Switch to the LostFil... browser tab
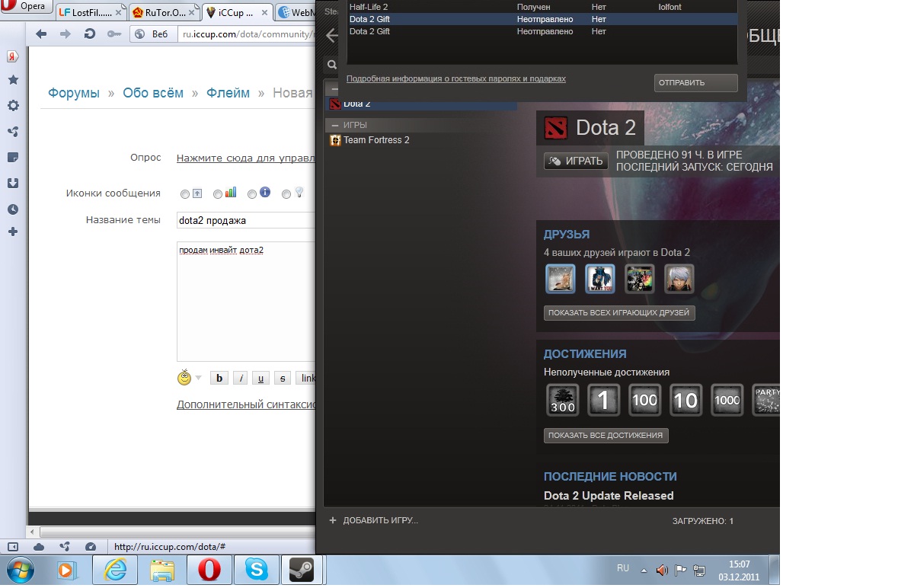Image resolution: width=914 pixels, height=588 pixels. [90, 12]
